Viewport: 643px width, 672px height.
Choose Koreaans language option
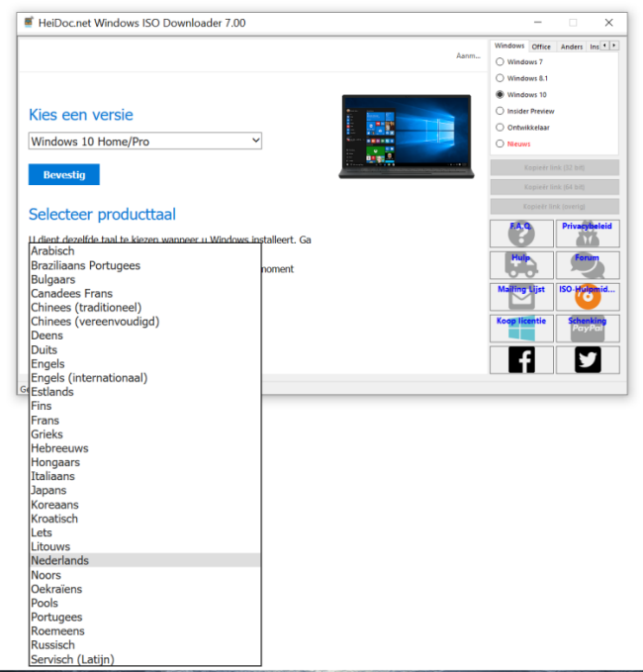145,505
